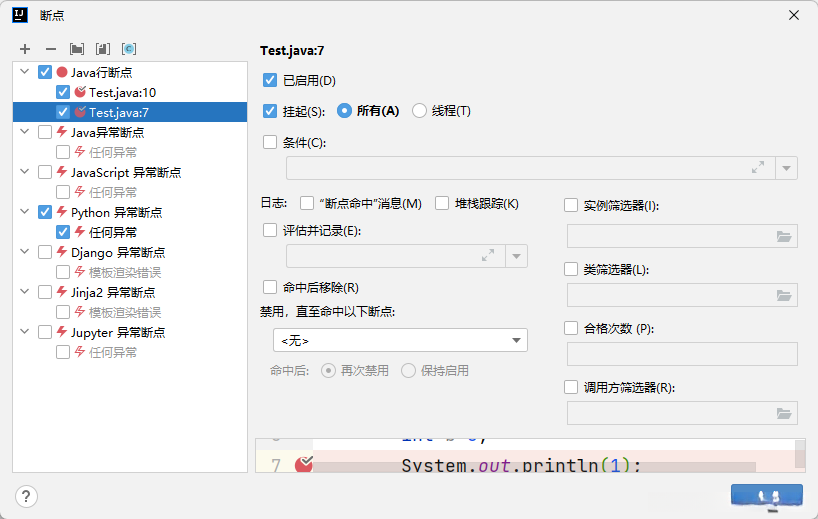Collapse the JavaScript 异常断点 tree node

pyautogui.click(x=25, y=172)
